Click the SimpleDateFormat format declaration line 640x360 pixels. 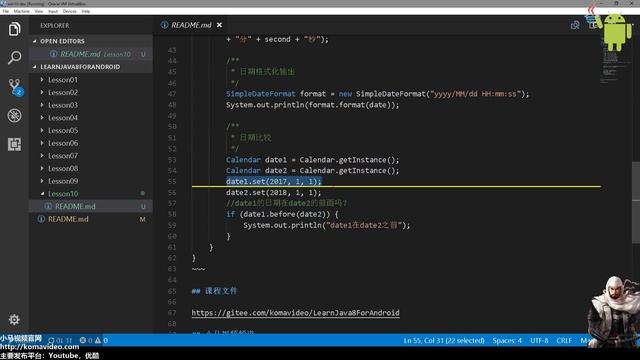click(x=377, y=94)
